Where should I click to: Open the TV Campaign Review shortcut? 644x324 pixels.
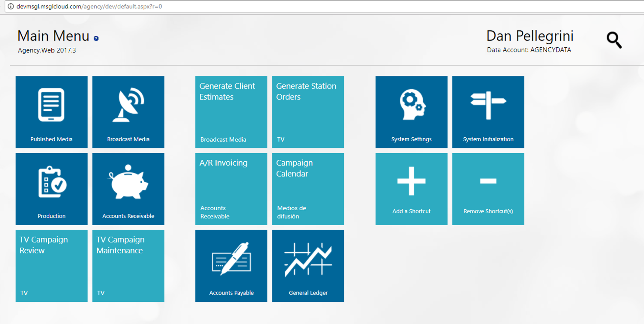coord(51,265)
